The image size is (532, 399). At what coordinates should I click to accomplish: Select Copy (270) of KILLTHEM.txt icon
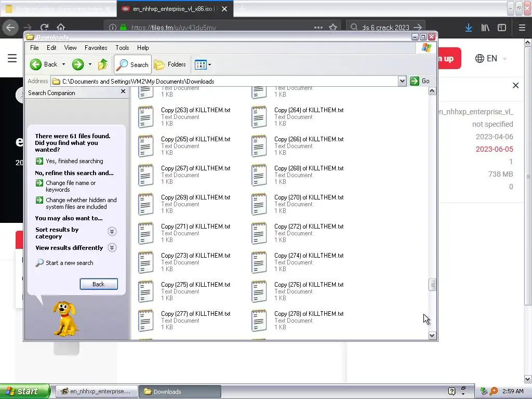[x=259, y=204]
